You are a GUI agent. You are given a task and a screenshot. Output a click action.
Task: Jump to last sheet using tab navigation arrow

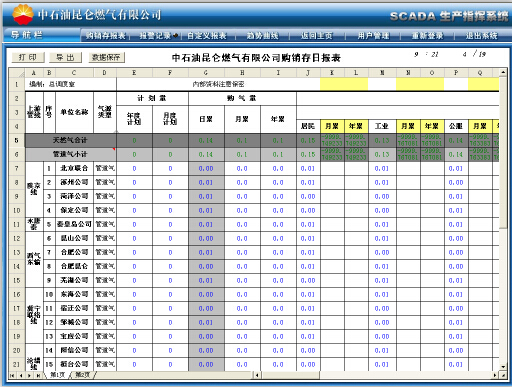pyautogui.click(x=38, y=375)
